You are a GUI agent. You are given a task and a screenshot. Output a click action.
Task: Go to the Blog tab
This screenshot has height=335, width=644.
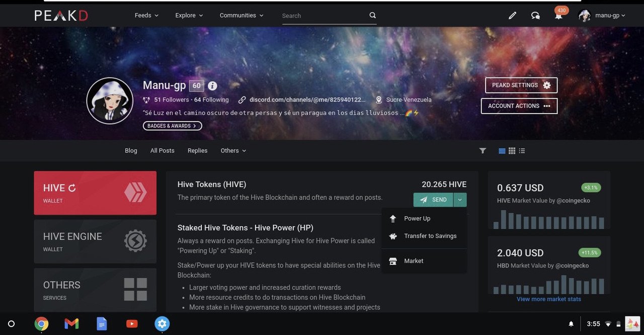(131, 150)
